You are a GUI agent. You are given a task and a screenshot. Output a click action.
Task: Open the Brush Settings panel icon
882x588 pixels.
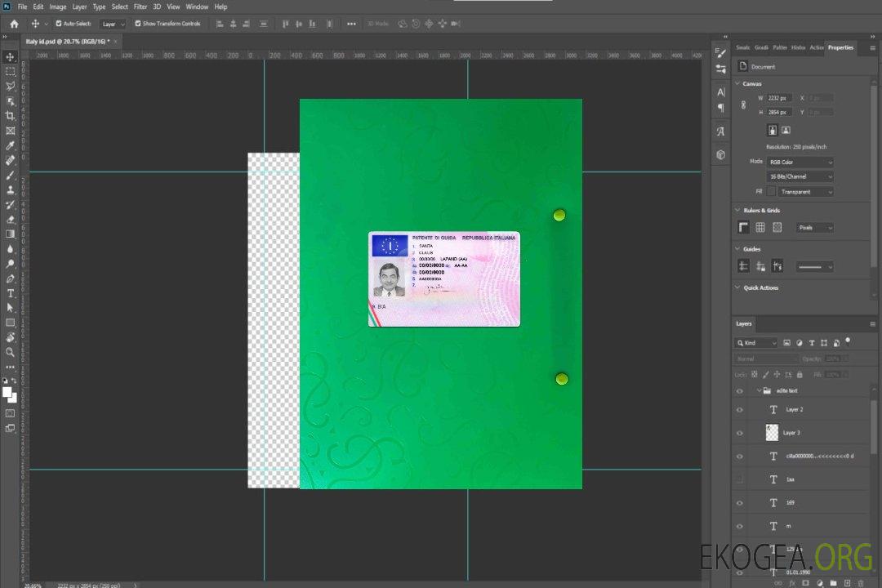[x=720, y=53]
